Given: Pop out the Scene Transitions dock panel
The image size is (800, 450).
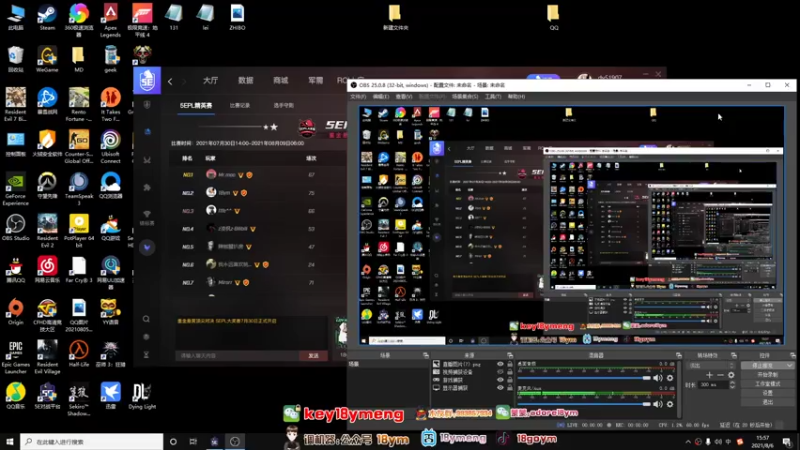Looking at the screenshot, I should pos(734,355).
